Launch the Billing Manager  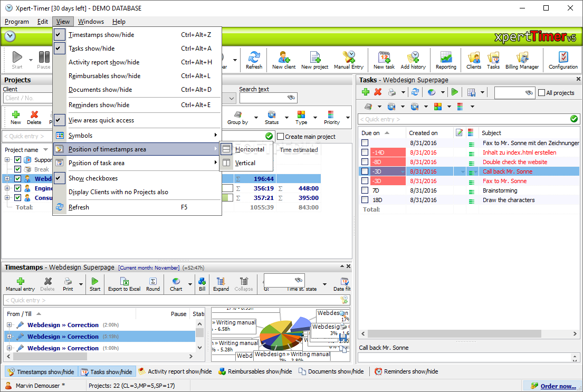(522, 60)
